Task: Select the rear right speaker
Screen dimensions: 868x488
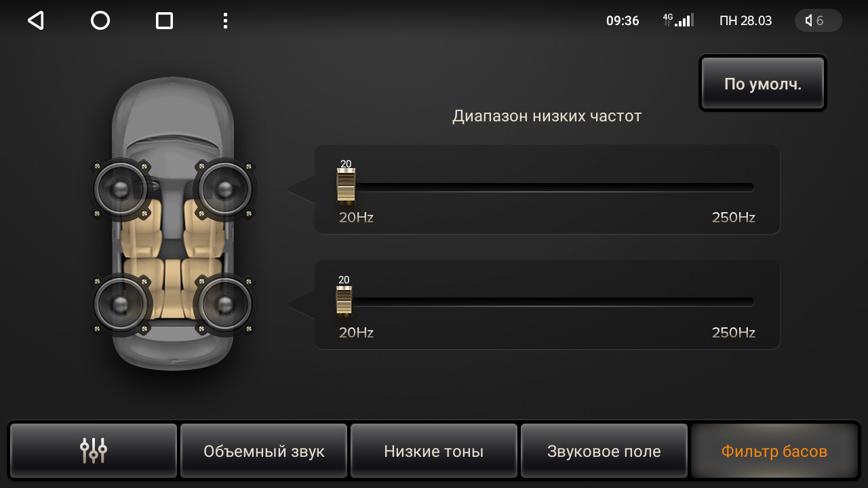Action: click(224, 304)
